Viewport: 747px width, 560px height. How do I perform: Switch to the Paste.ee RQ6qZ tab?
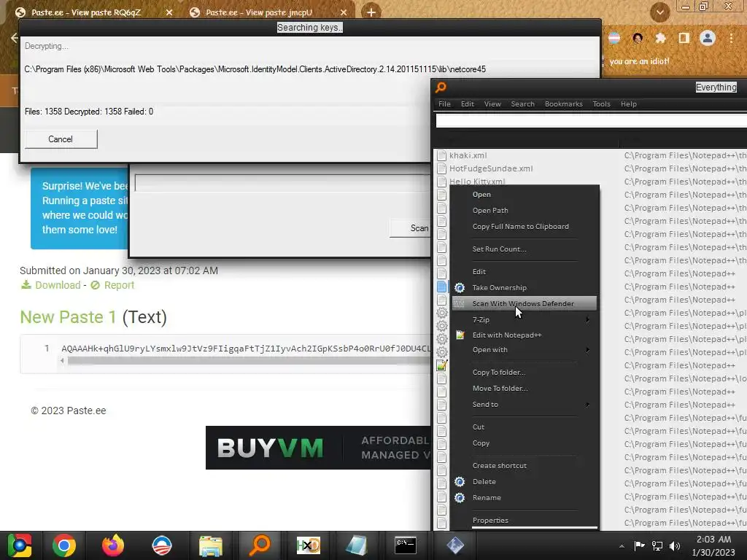pyautogui.click(x=86, y=12)
